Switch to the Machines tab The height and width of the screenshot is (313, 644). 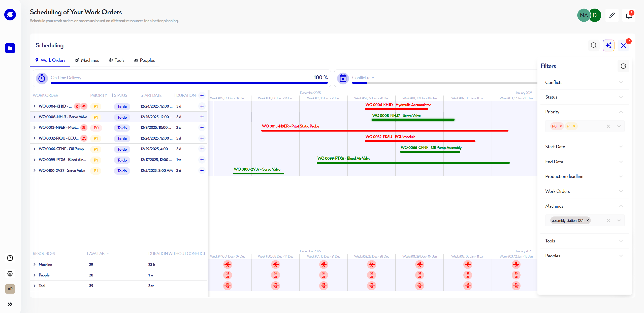click(87, 60)
